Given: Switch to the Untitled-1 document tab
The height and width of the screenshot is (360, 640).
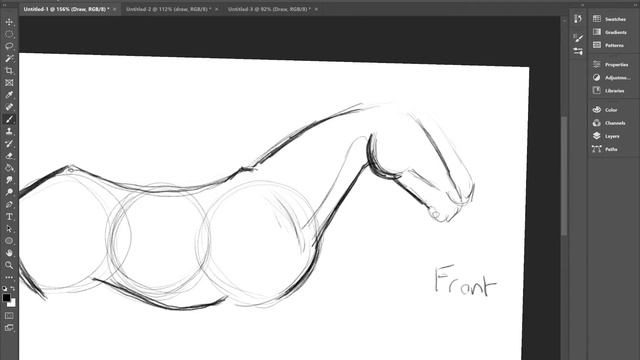Looking at the screenshot, I should [x=66, y=9].
